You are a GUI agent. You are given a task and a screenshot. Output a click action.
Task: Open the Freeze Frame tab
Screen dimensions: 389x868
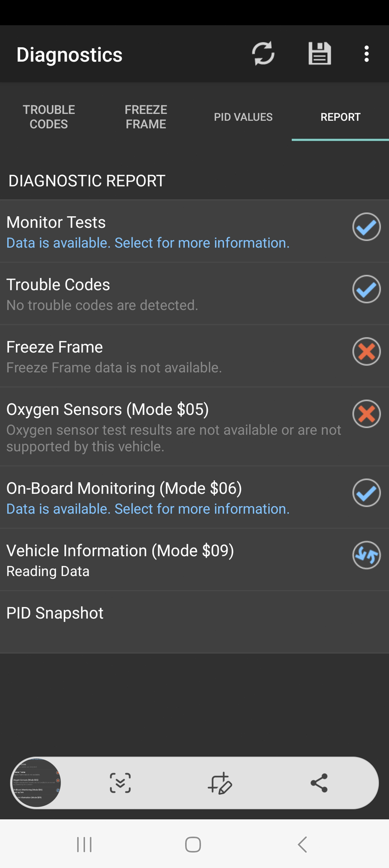(x=146, y=117)
